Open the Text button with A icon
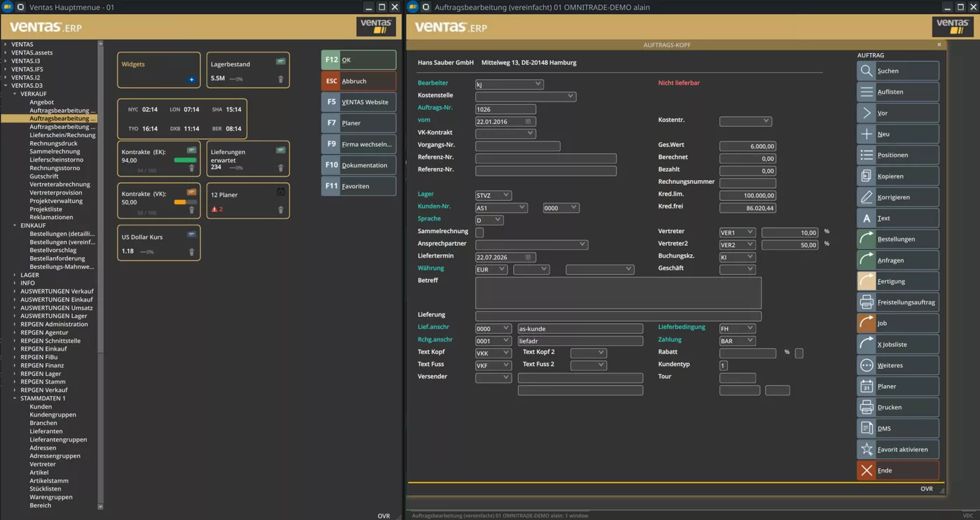980x520 pixels. [897, 218]
